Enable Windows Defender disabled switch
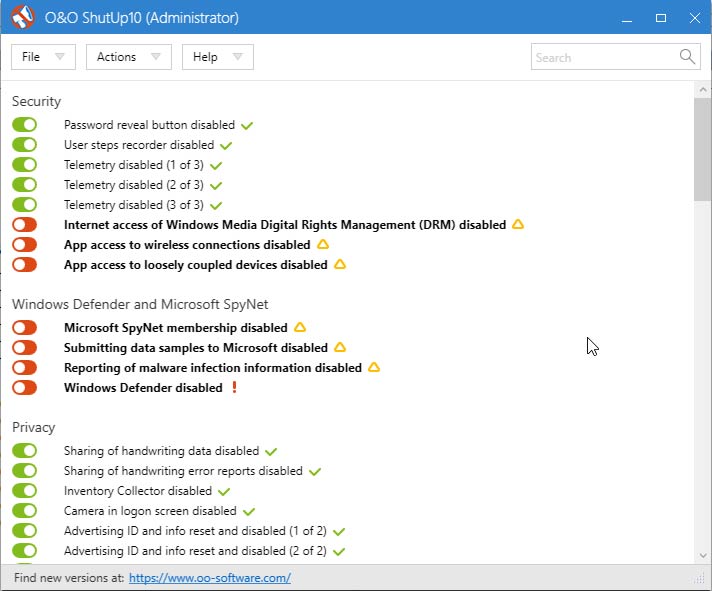 (25, 387)
